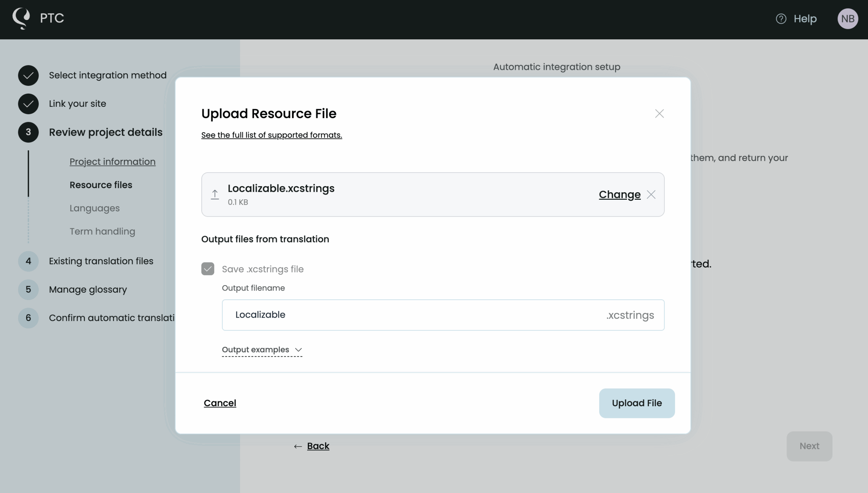This screenshot has width=868, height=493.
Task: Click the Upload File button
Action: coord(636,403)
